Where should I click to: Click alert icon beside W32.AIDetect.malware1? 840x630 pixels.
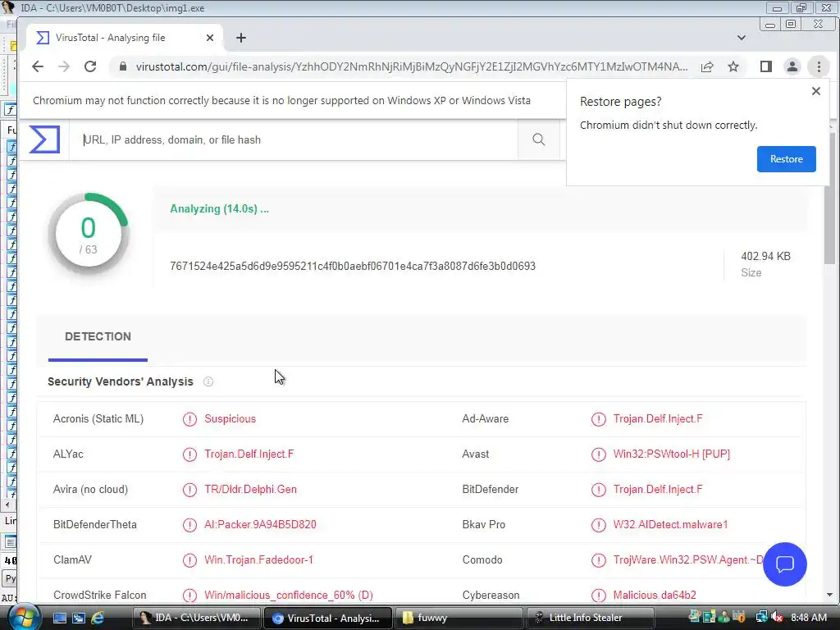point(598,525)
